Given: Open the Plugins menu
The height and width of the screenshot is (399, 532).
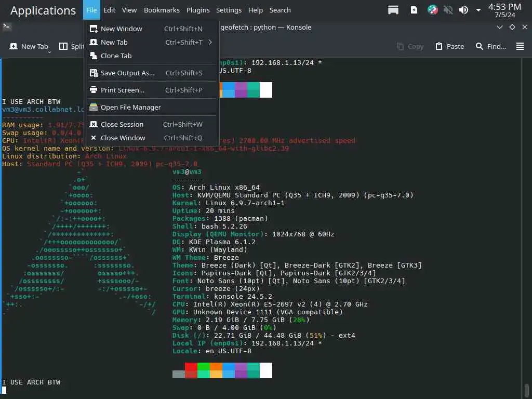Looking at the screenshot, I should [x=198, y=10].
